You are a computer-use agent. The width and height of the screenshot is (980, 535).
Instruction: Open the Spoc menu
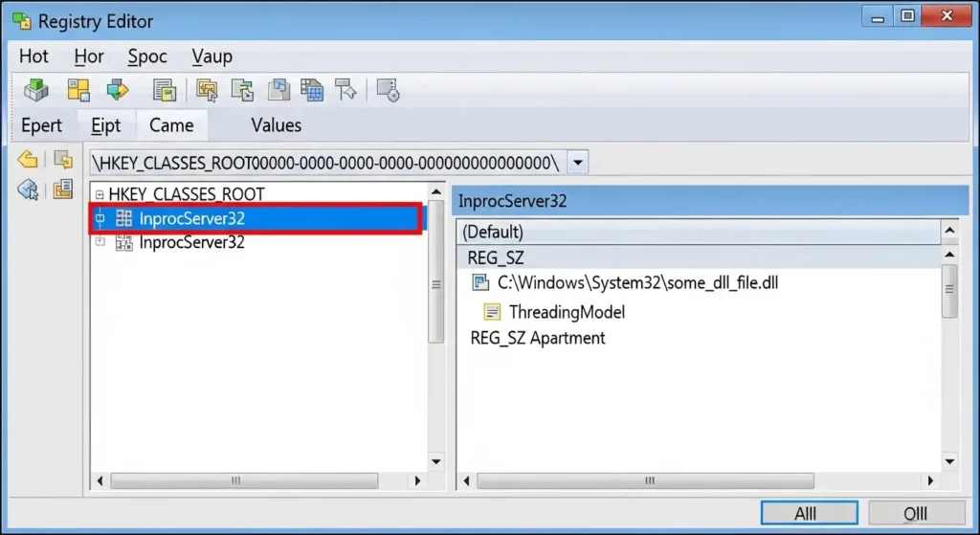click(147, 56)
